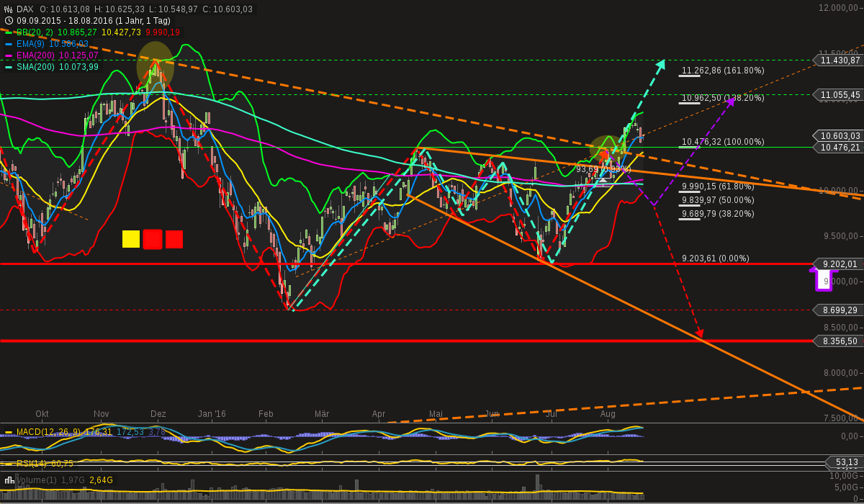Viewport: 864px width, 504px height.
Task: Click the middle red square marker
Action: [153, 239]
